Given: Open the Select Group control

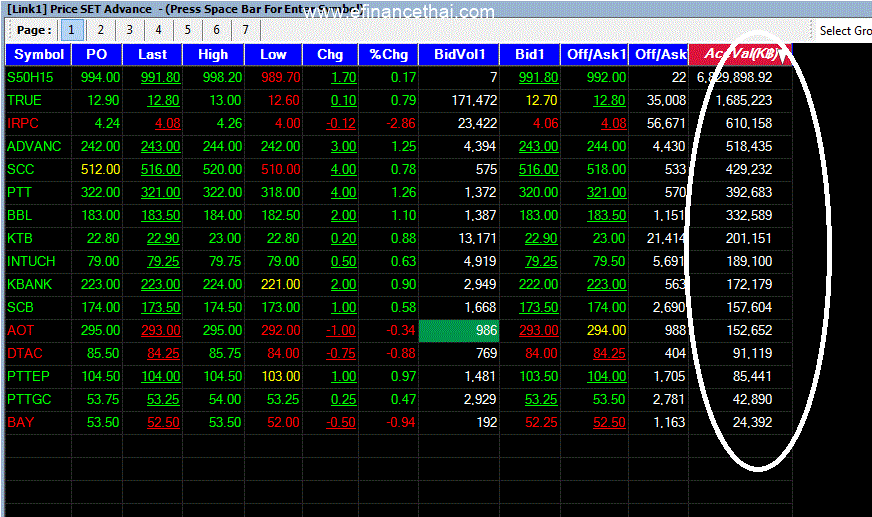Looking at the screenshot, I should (x=845, y=31).
